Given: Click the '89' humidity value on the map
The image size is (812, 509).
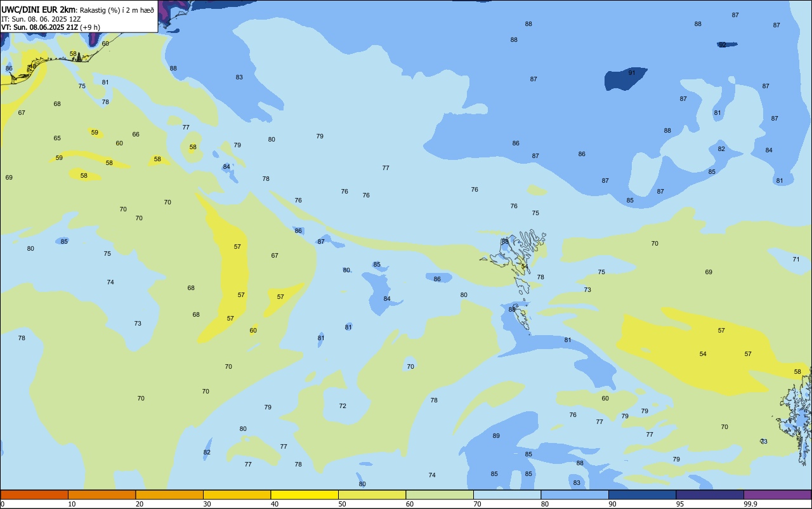Looking at the screenshot, I should (x=496, y=436).
